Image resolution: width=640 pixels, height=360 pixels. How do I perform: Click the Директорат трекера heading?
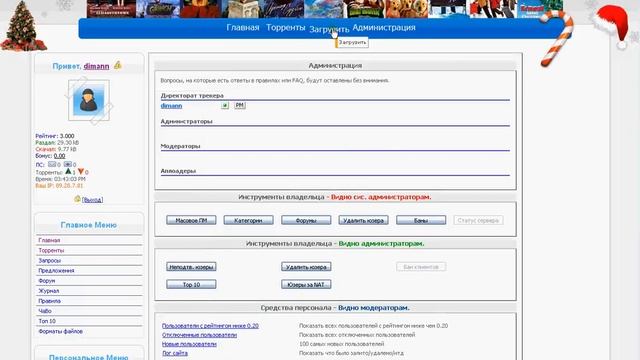point(192,96)
